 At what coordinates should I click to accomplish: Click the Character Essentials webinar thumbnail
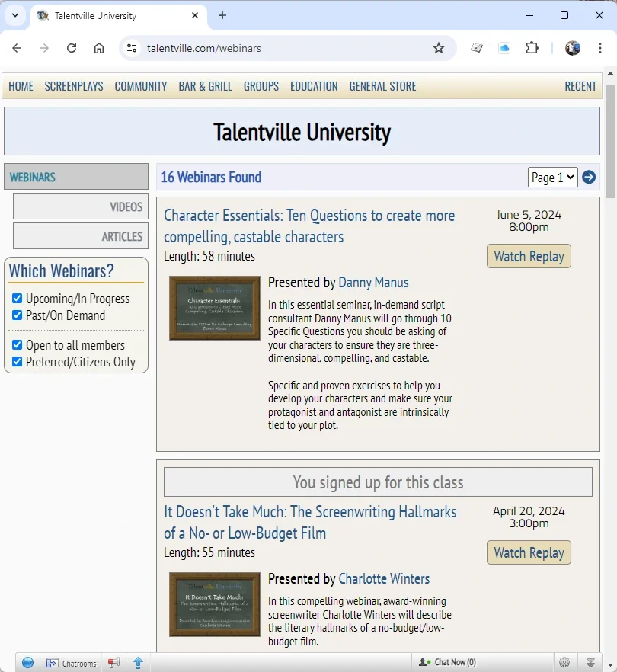[x=215, y=308]
